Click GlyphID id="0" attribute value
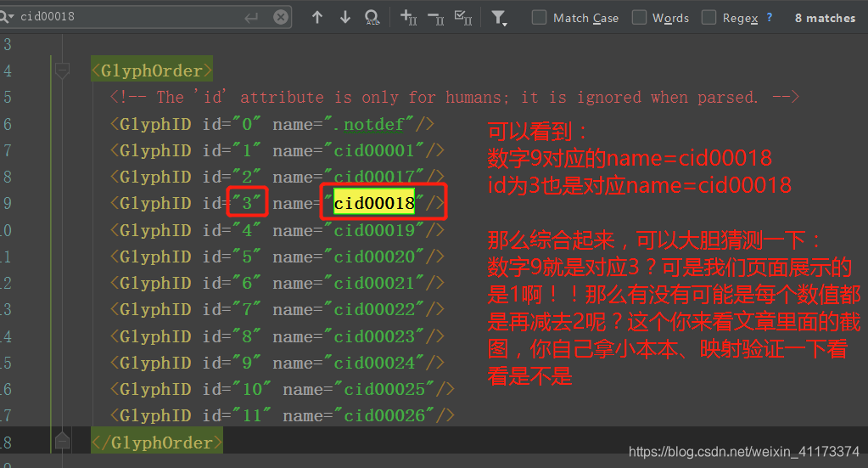The image size is (868, 468). tap(246, 124)
